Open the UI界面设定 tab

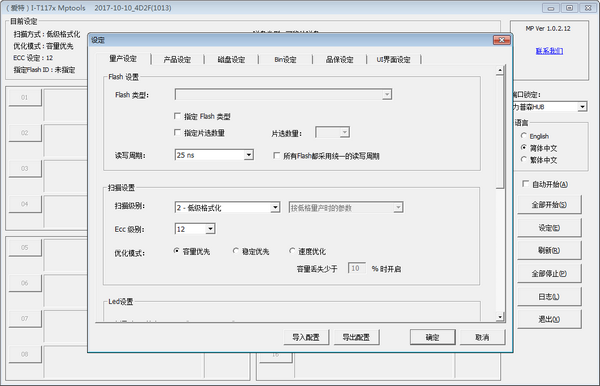pyautogui.click(x=393, y=60)
